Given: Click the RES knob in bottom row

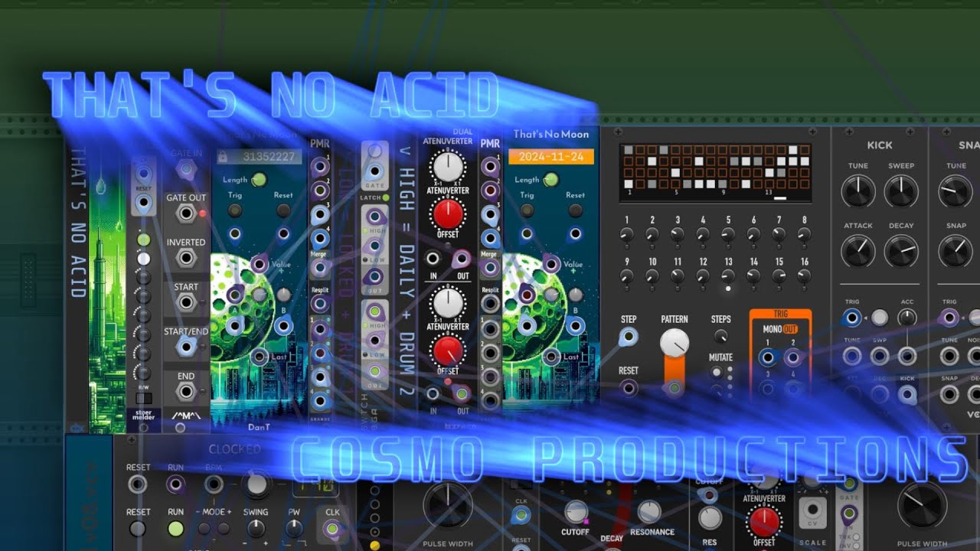Looking at the screenshot, I should 710,518.
